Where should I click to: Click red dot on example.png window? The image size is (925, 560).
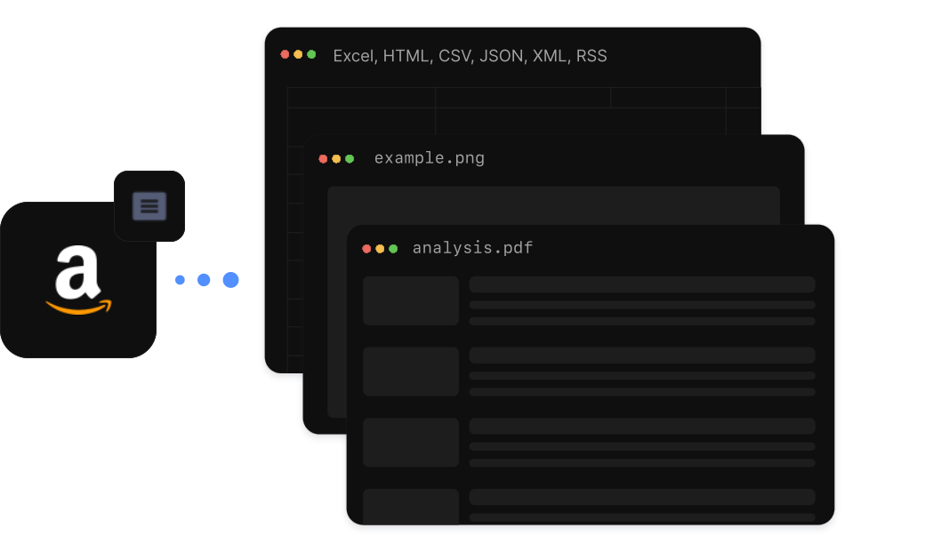[323, 158]
